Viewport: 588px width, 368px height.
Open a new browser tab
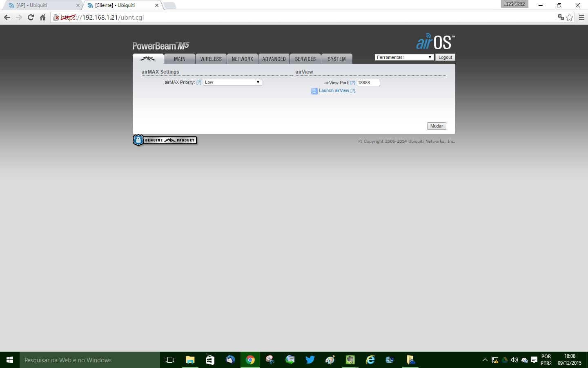[x=170, y=5]
